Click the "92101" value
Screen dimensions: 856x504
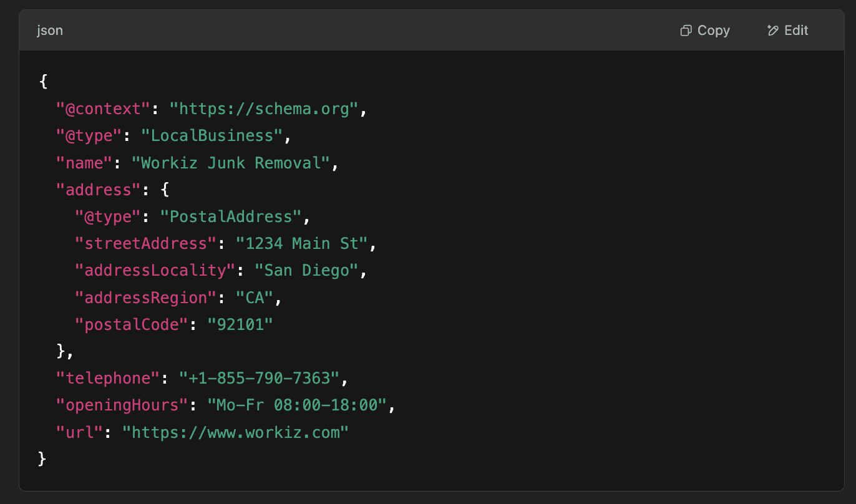(x=240, y=324)
